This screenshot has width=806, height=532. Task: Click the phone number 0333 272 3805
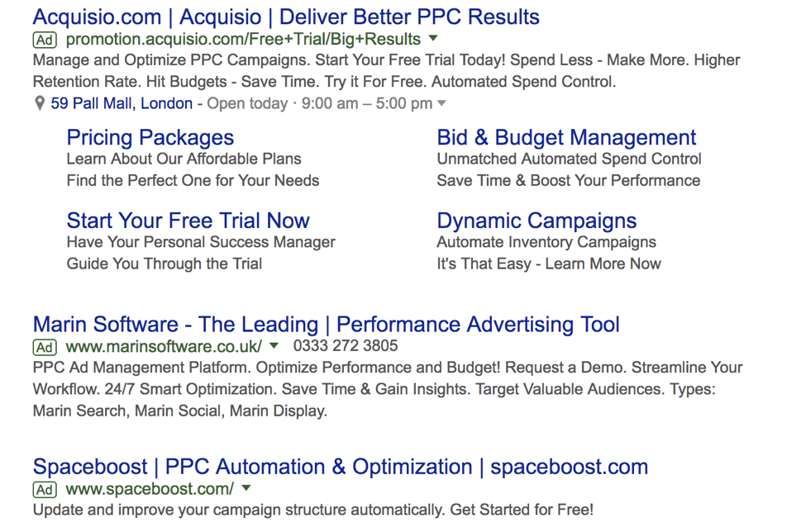345,346
